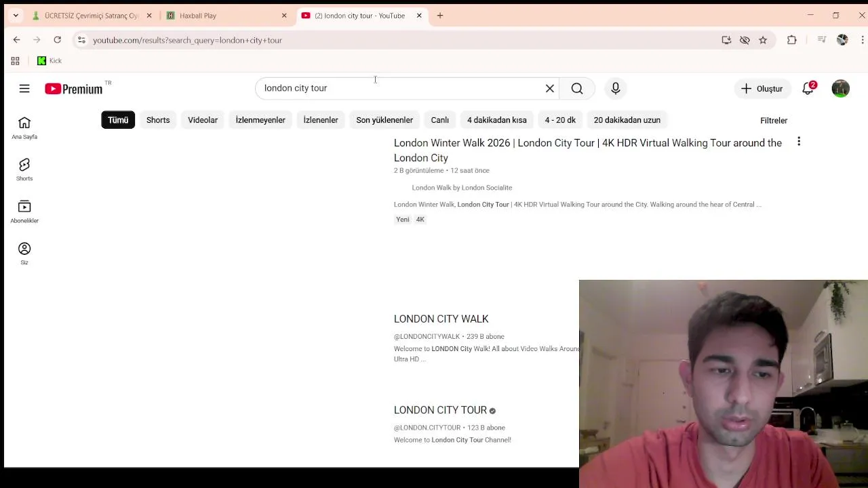Open a new browser tab
The image size is (868, 488).
[440, 16]
